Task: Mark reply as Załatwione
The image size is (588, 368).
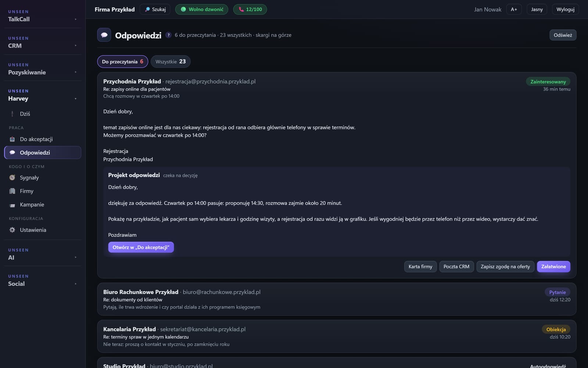Action: (x=553, y=266)
